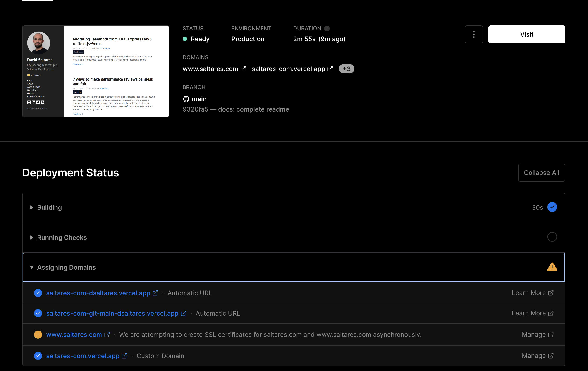Click the green Ready status dot
588x371 pixels.
click(x=185, y=39)
